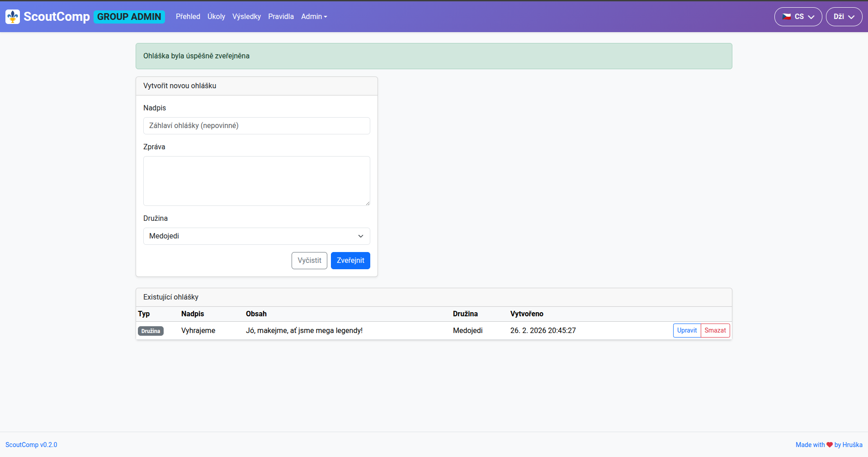Open the CS language dropdown
868x457 pixels.
[798, 17]
